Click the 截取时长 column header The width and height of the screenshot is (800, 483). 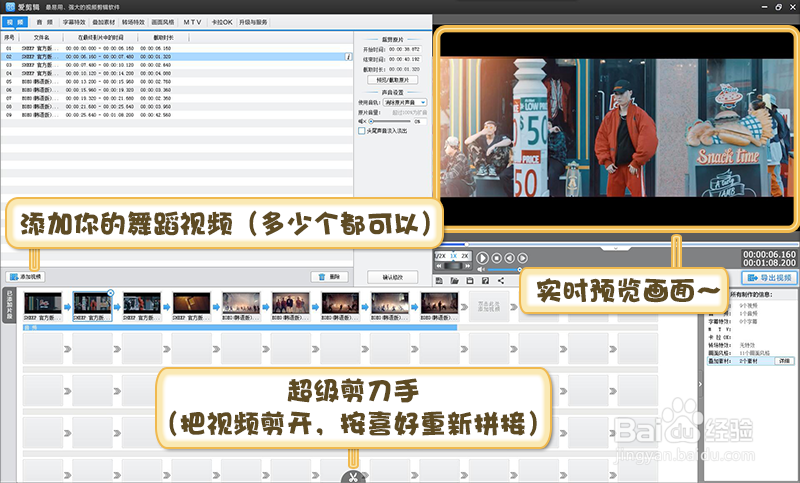coord(163,38)
